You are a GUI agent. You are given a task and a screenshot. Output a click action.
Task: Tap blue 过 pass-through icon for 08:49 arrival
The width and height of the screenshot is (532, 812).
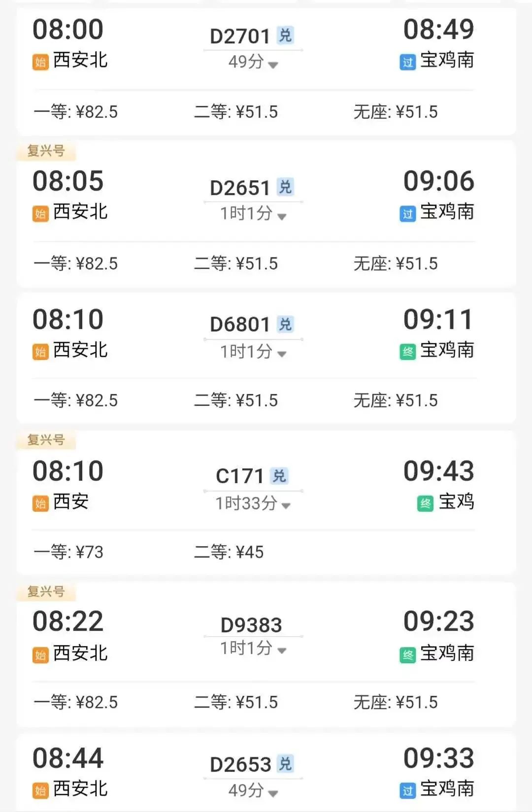click(407, 62)
